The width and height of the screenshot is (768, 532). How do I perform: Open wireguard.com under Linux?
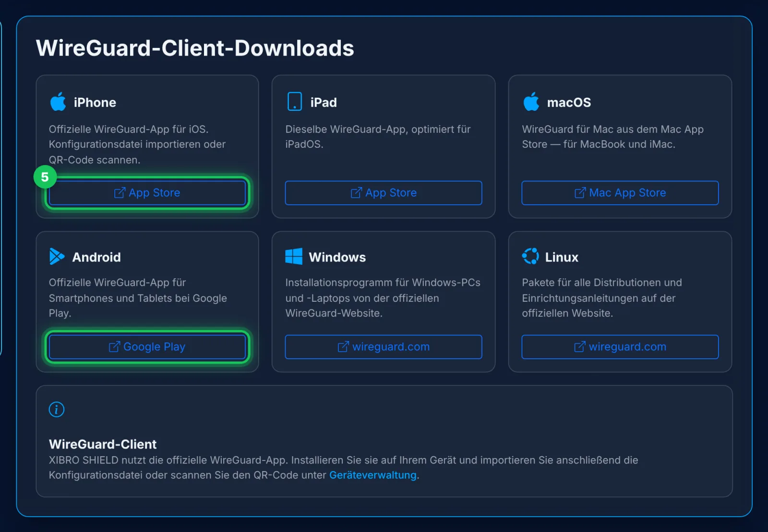[x=620, y=347]
